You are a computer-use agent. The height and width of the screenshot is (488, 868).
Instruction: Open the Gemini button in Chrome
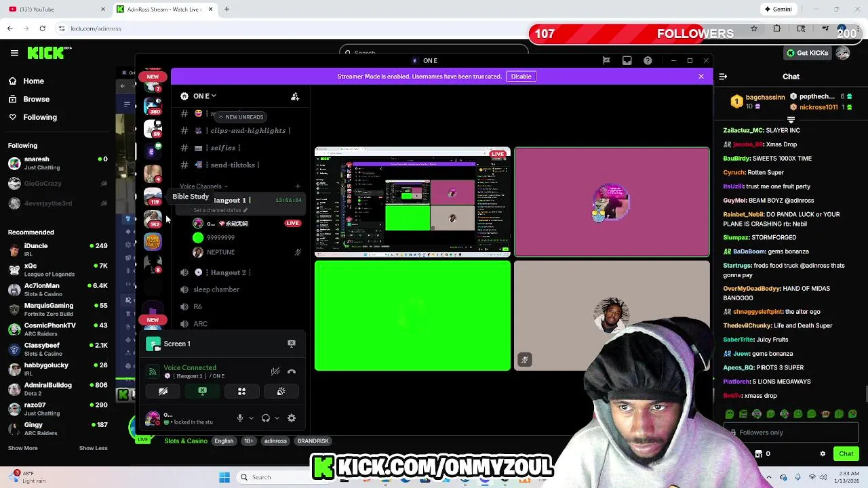coord(778,9)
